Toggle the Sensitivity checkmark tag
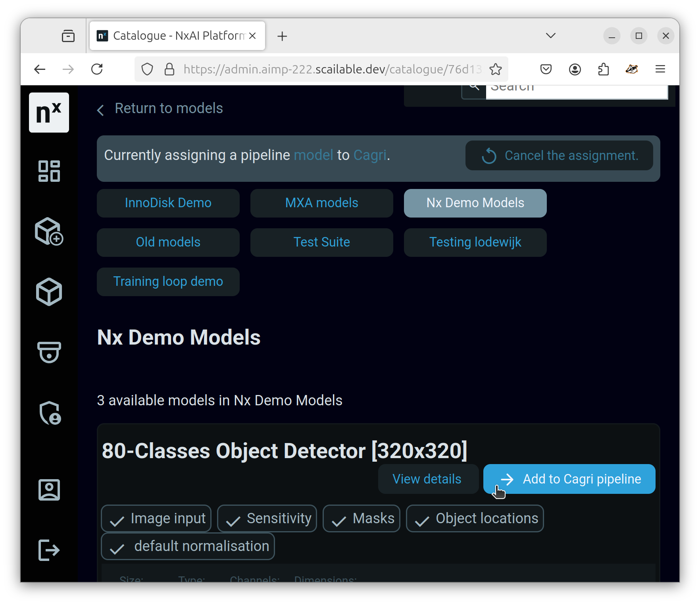 [x=267, y=518]
